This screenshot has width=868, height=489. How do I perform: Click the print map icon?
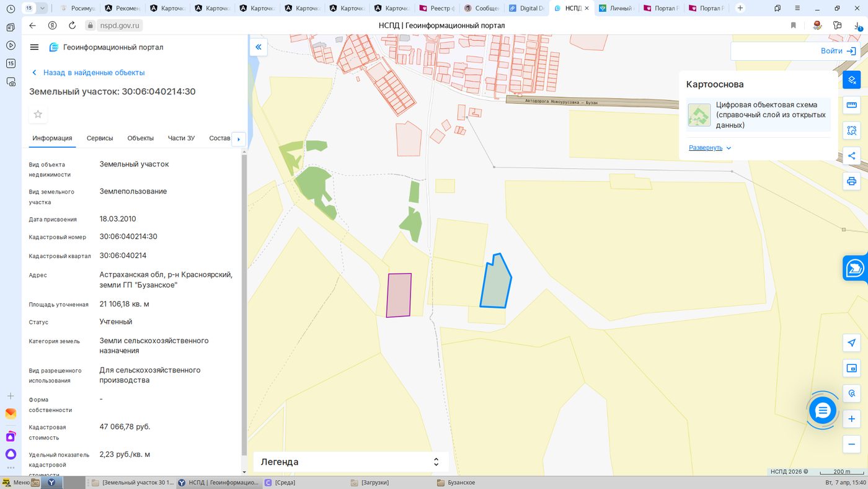[852, 181]
